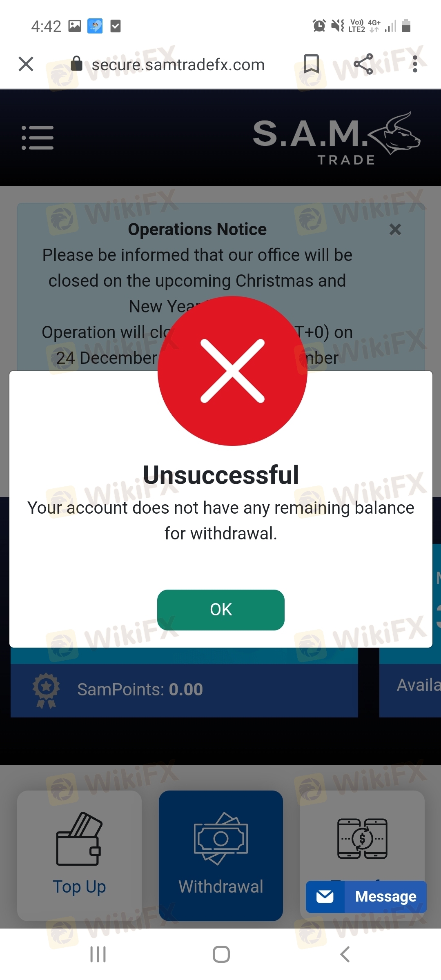Dismiss the Operations Notice with its X
This screenshot has width=441, height=980.
[395, 229]
